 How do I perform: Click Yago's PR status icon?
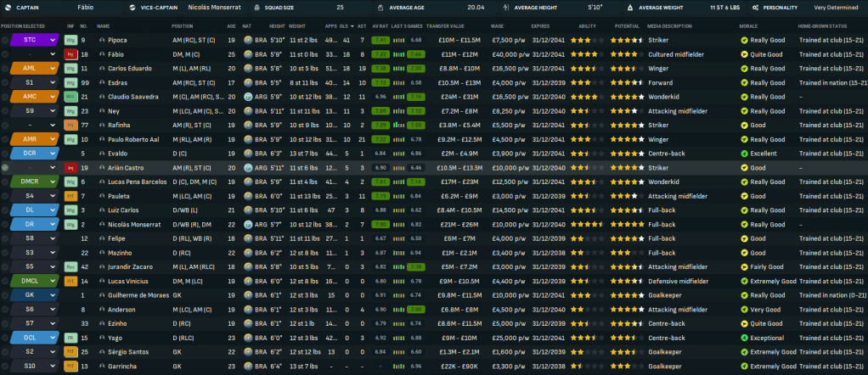point(70,337)
